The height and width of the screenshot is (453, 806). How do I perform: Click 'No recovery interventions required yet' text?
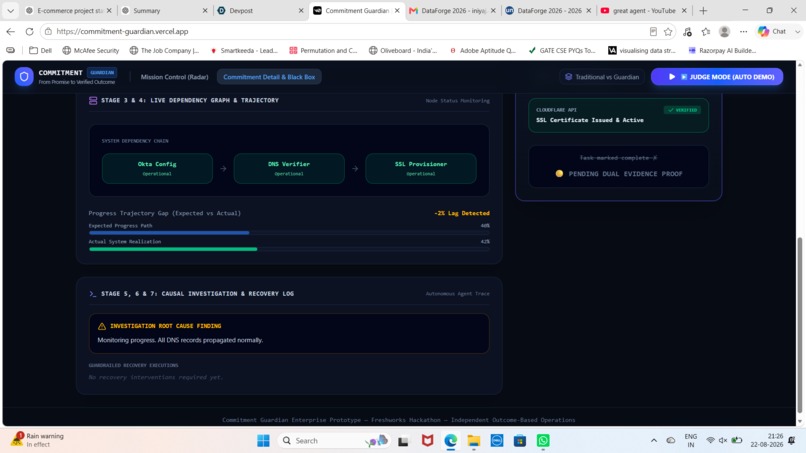click(155, 377)
